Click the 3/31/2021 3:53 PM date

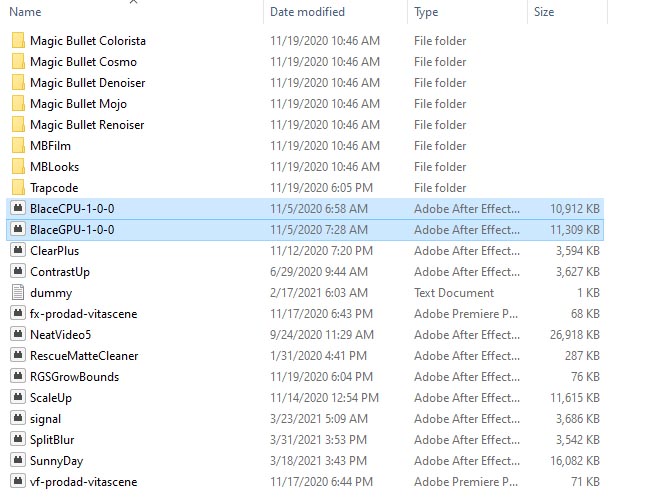pos(318,439)
